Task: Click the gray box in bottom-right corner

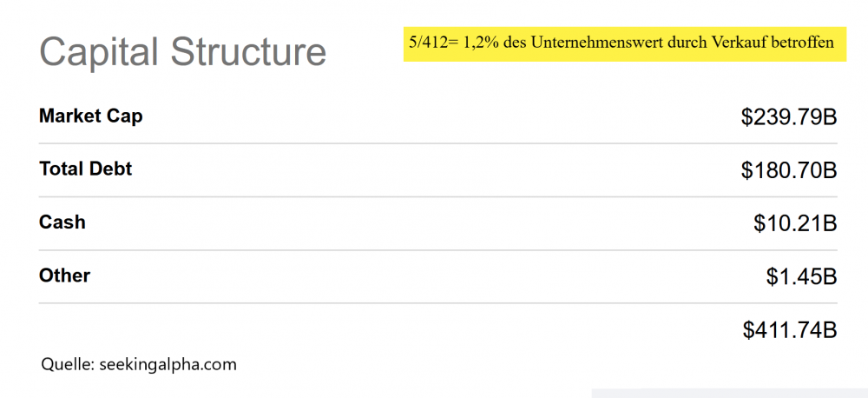Action: 729,393
